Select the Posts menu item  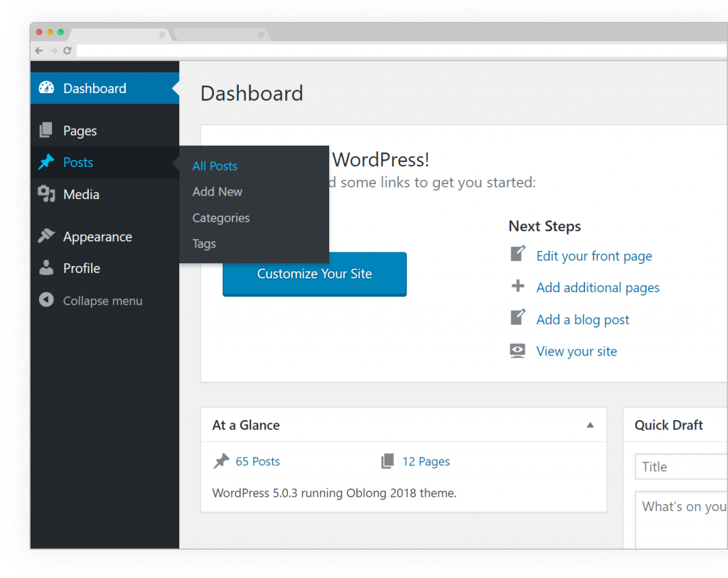tap(105, 162)
